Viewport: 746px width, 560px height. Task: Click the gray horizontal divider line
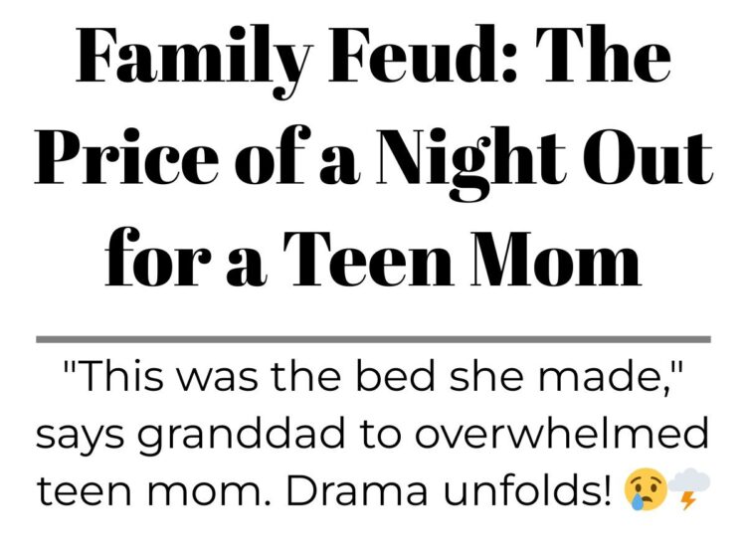tap(373, 339)
